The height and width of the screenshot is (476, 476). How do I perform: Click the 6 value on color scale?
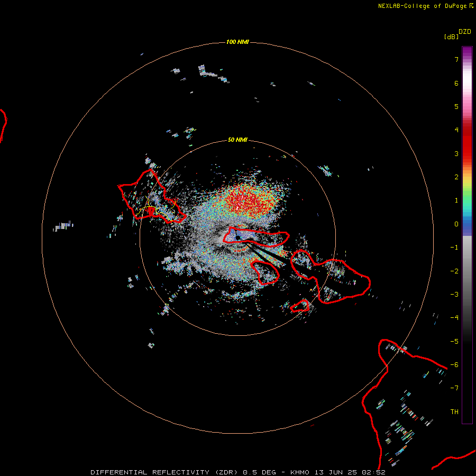pyautogui.click(x=456, y=83)
